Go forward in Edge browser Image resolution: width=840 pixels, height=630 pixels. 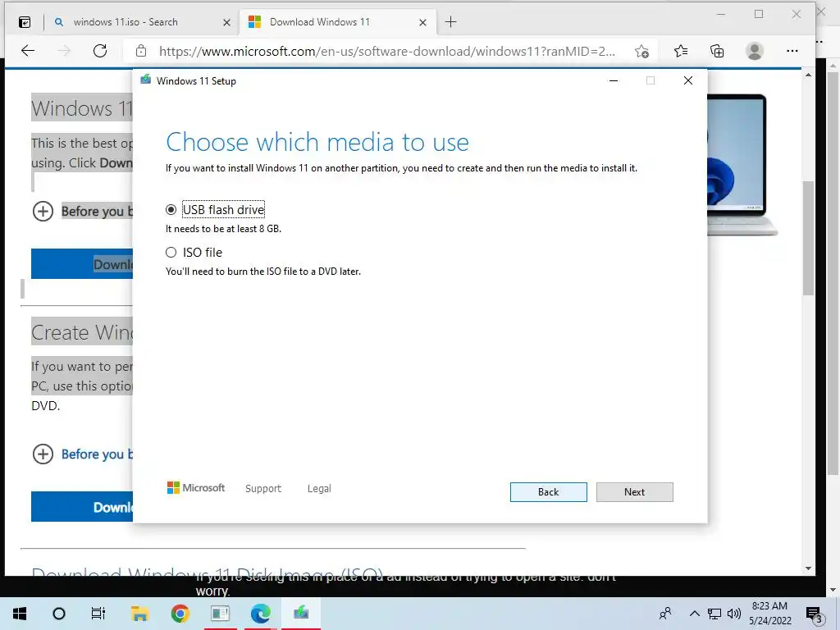64,51
